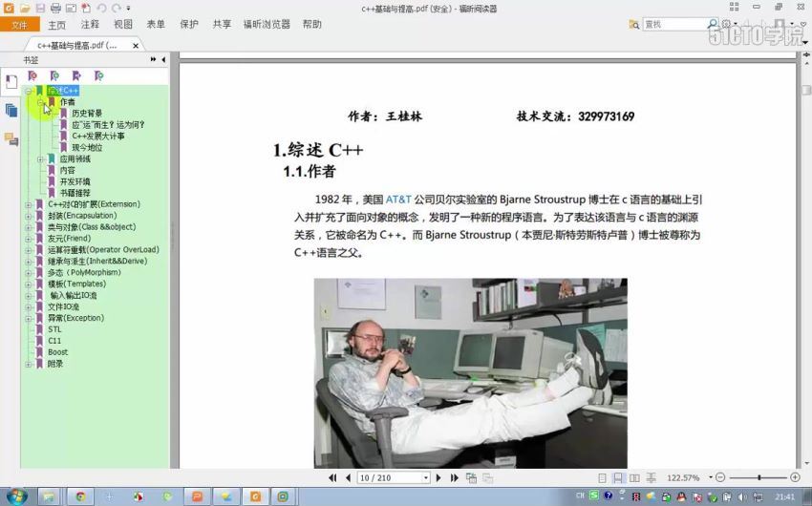Click the third bookmark toolbar flag icon
Image resolution: width=812 pixels, height=506 pixels.
tap(76, 76)
